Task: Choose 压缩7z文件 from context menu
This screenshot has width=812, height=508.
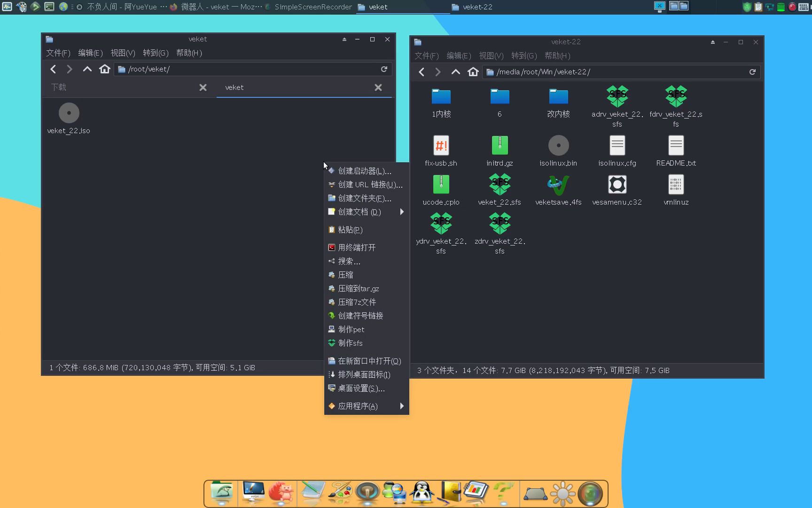Action: coord(367,302)
